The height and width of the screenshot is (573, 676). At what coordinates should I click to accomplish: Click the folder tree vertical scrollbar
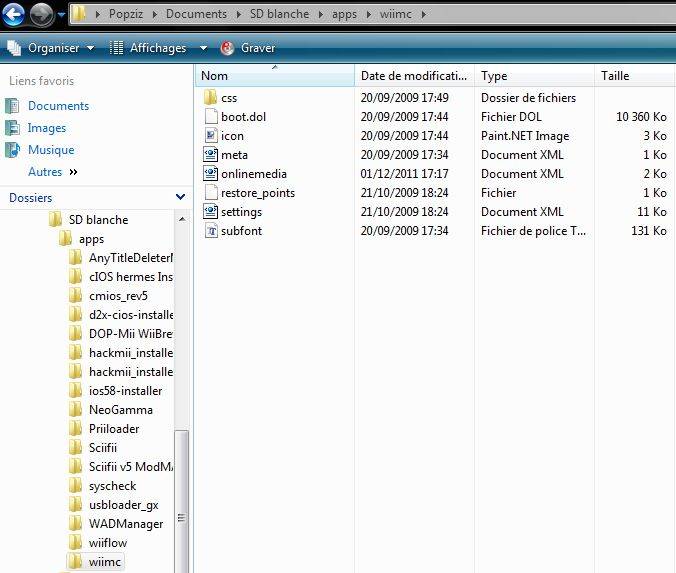coord(181,480)
